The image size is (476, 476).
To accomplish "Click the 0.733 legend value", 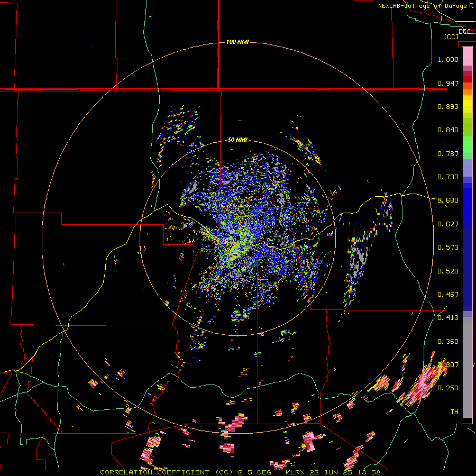I will click(448, 177).
